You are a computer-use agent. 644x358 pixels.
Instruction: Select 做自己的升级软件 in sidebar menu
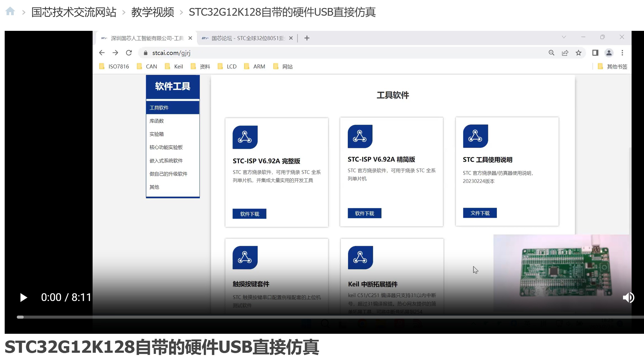pos(173,173)
